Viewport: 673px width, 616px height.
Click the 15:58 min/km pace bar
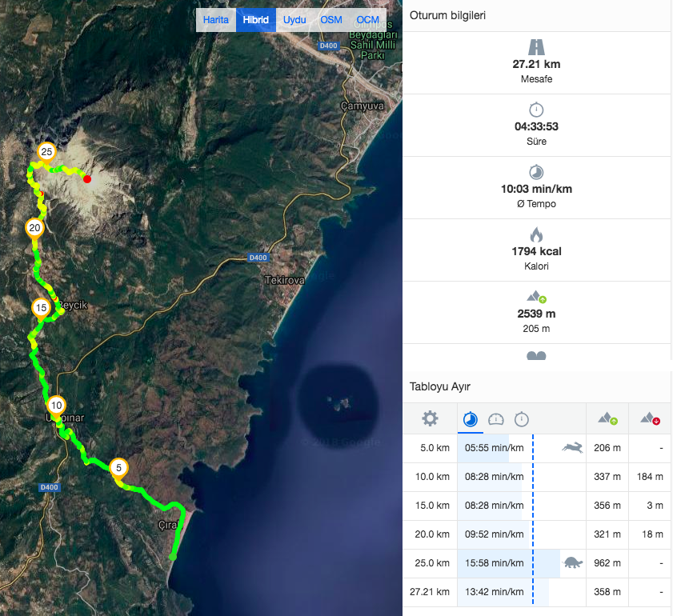(x=509, y=563)
